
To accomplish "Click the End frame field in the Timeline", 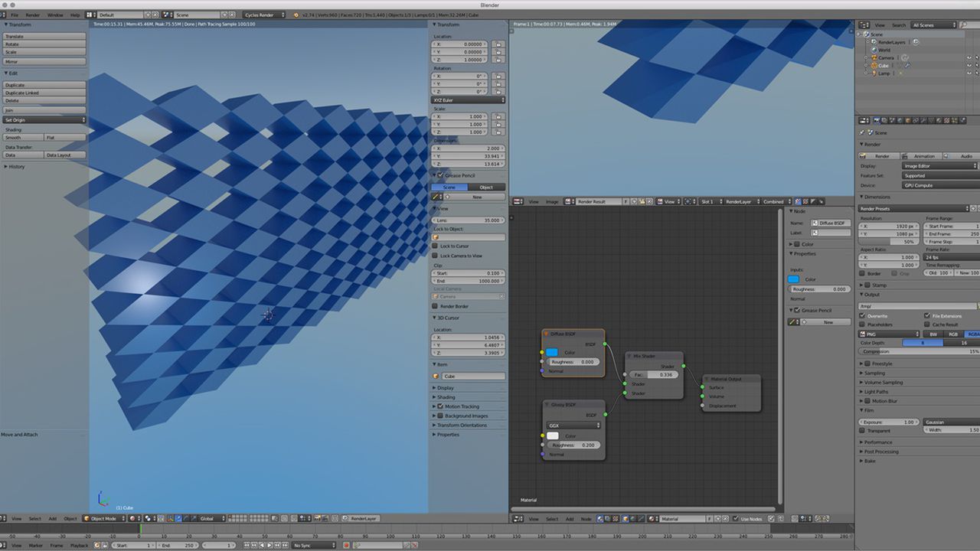I will point(178,545).
